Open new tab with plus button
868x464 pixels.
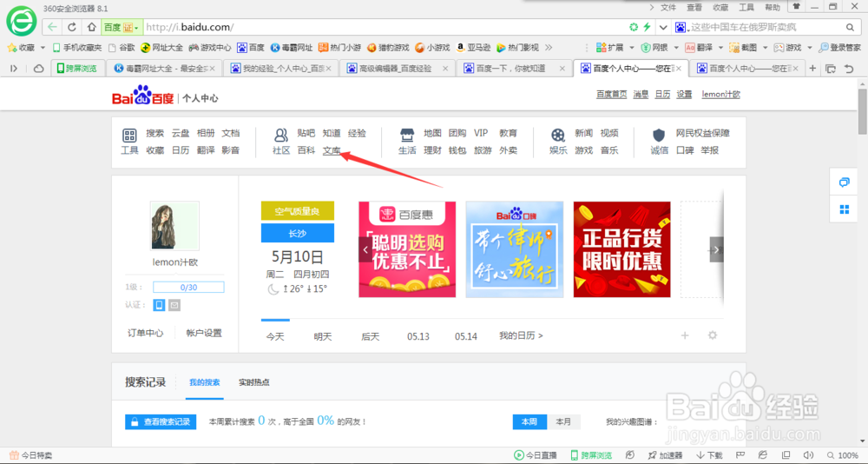(812, 68)
